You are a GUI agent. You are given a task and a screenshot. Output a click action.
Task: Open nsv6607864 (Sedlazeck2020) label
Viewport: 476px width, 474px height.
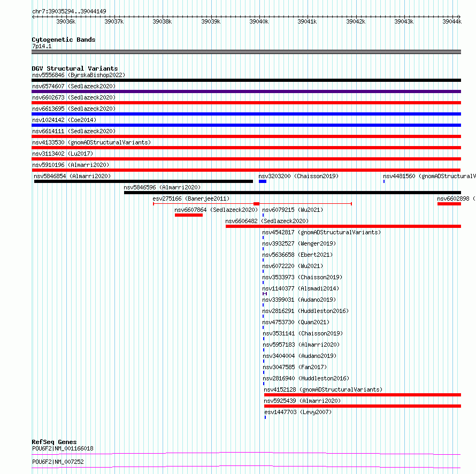[x=216, y=210]
